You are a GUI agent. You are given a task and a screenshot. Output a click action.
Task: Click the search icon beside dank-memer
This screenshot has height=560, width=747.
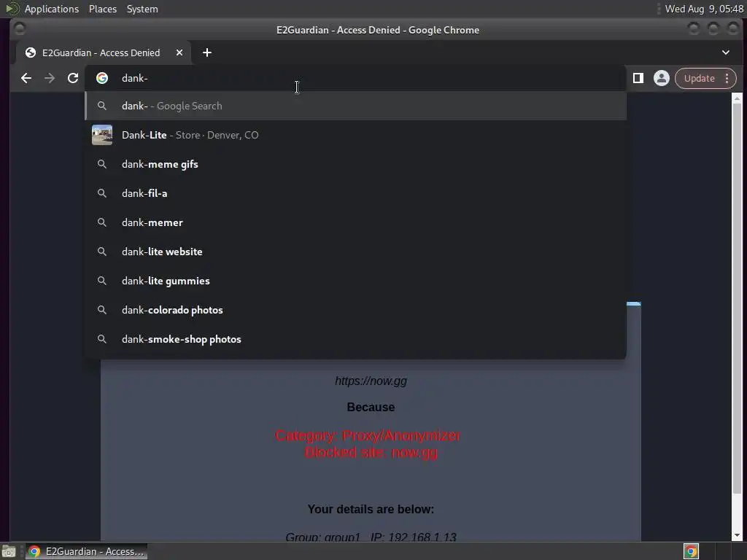(x=102, y=222)
